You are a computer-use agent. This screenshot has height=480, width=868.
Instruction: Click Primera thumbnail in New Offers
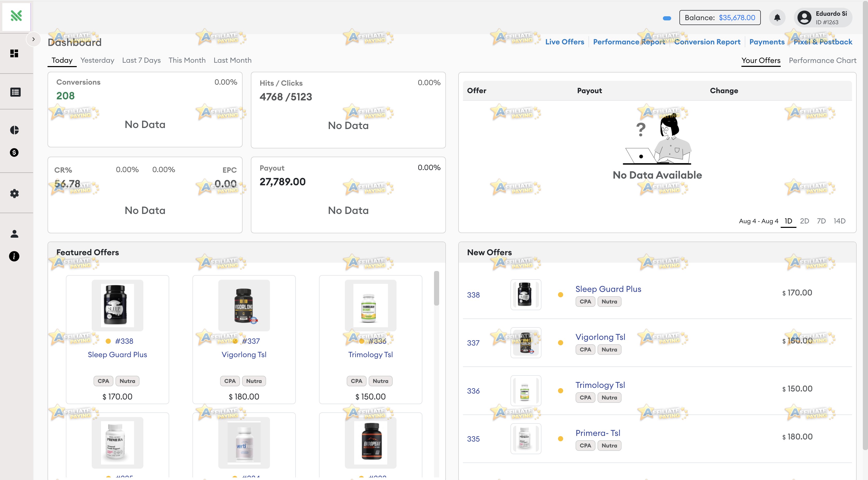(x=526, y=439)
